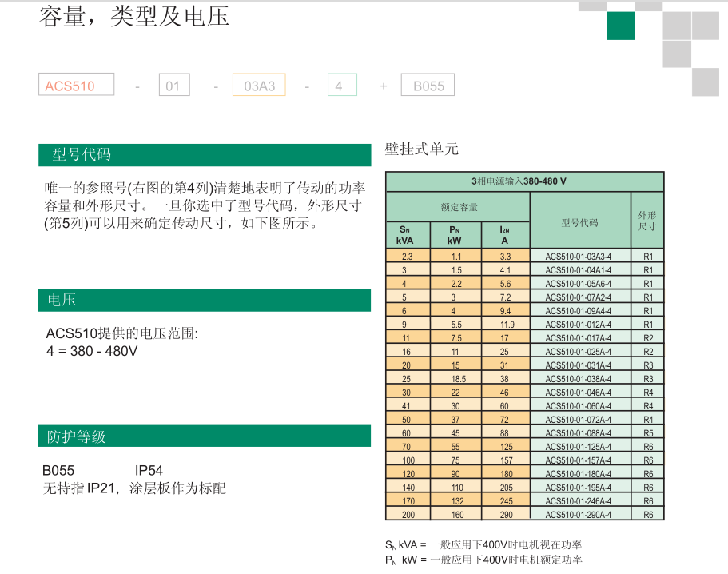Image resolution: width=728 pixels, height=574 pixels.
Task: Select the ACS510 type code box
Action: coord(76,85)
